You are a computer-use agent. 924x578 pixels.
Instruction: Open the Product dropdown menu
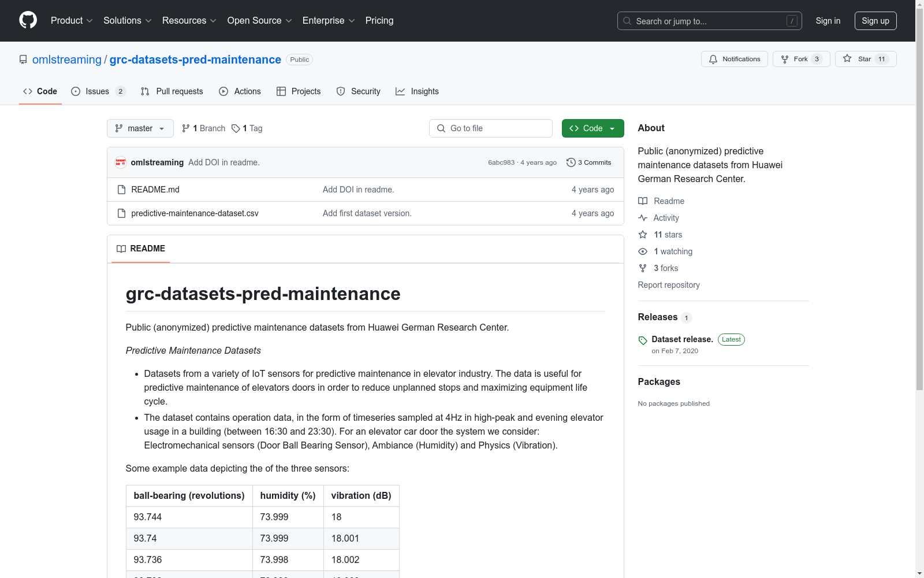click(72, 21)
